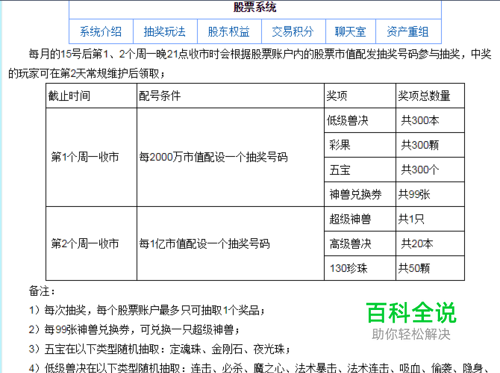View the 资产重组 tab

(x=408, y=32)
